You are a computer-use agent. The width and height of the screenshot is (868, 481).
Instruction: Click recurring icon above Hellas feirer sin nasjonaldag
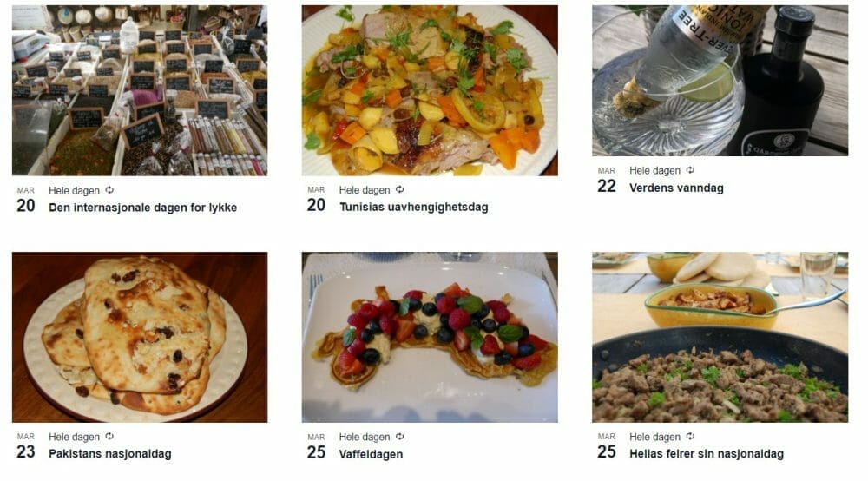(690, 436)
